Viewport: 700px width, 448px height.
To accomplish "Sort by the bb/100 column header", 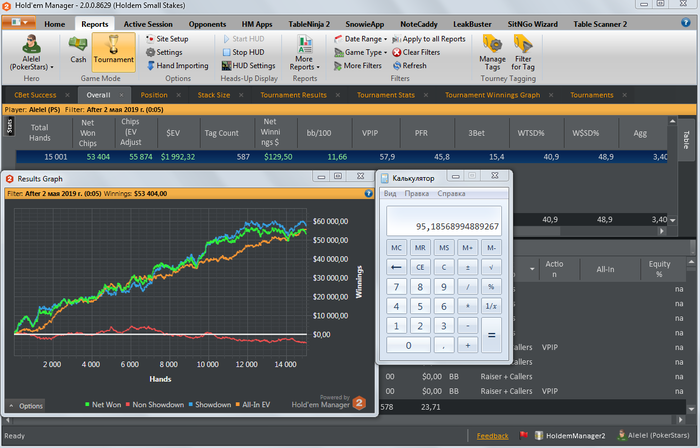I will (x=319, y=133).
